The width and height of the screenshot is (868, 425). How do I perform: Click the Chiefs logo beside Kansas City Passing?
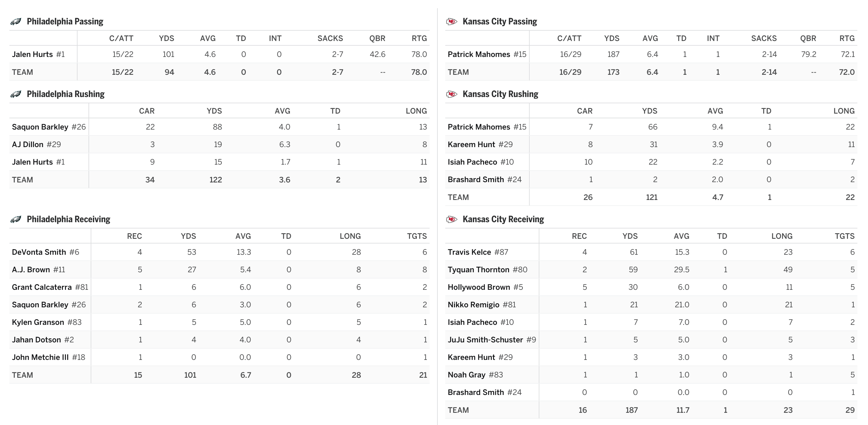[x=452, y=22]
